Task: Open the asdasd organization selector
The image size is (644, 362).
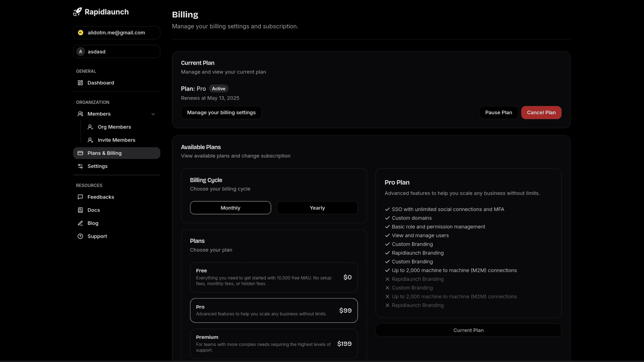Action: [x=116, y=52]
